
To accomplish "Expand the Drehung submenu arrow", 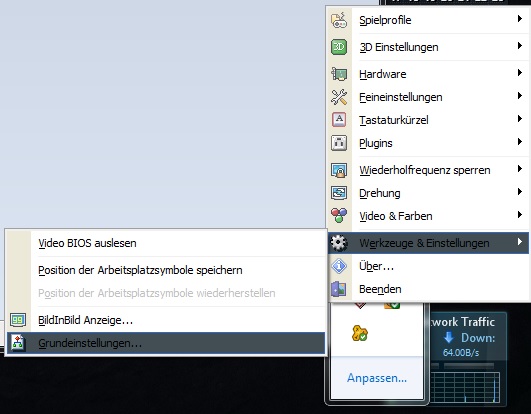I will coord(519,192).
